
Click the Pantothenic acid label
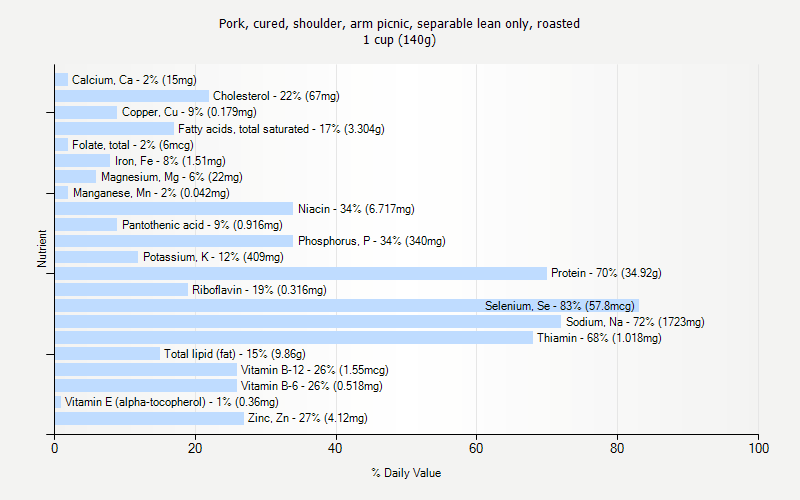coord(188,225)
